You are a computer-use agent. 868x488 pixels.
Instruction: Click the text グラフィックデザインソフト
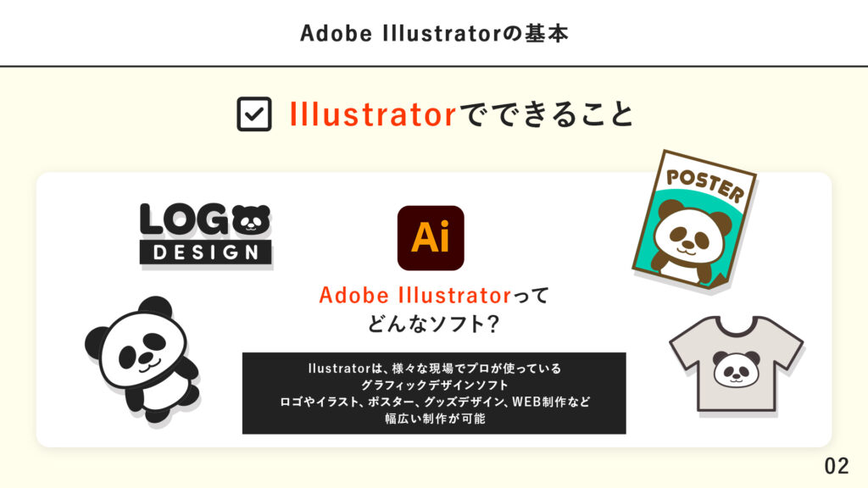click(x=435, y=385)
